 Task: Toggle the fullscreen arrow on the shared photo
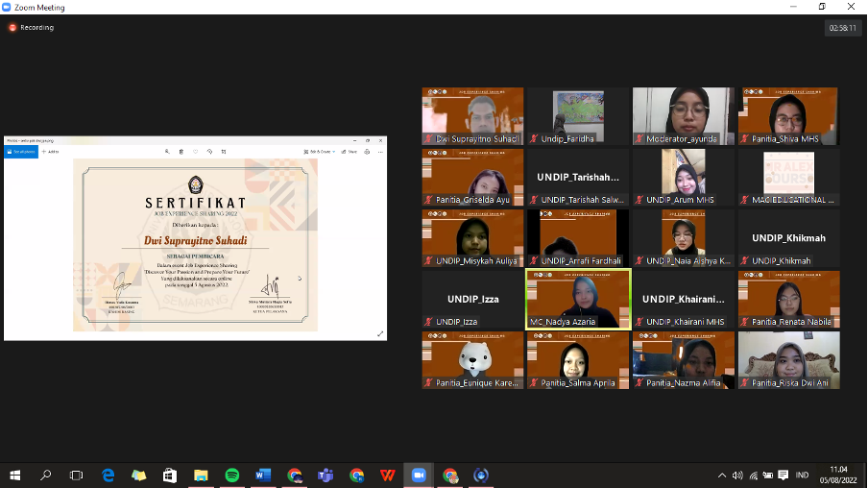pos(379,333)
